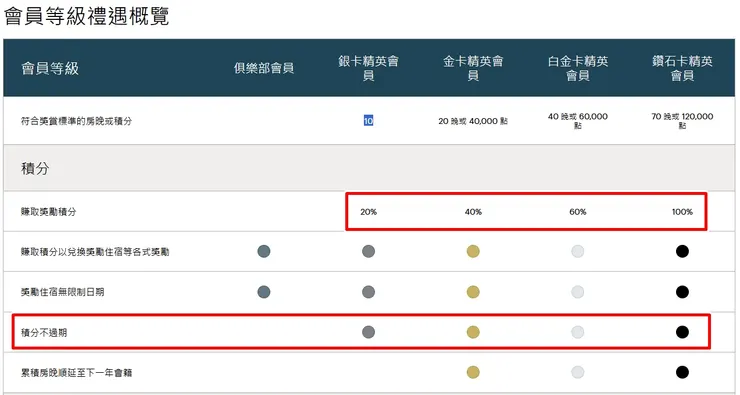Click the silver elite dot in the 賺取積分以兌換獎勵住宿 row
The image size is (740, 395).
coord(369,251)
